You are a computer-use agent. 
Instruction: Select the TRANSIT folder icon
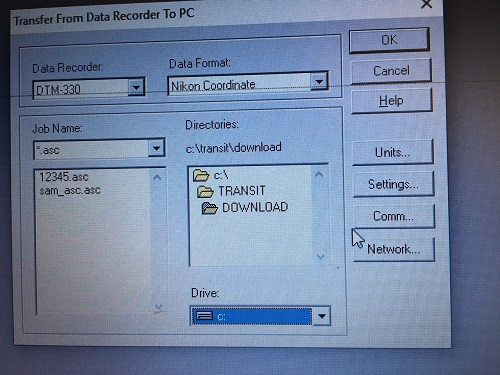tap(205, 191)
